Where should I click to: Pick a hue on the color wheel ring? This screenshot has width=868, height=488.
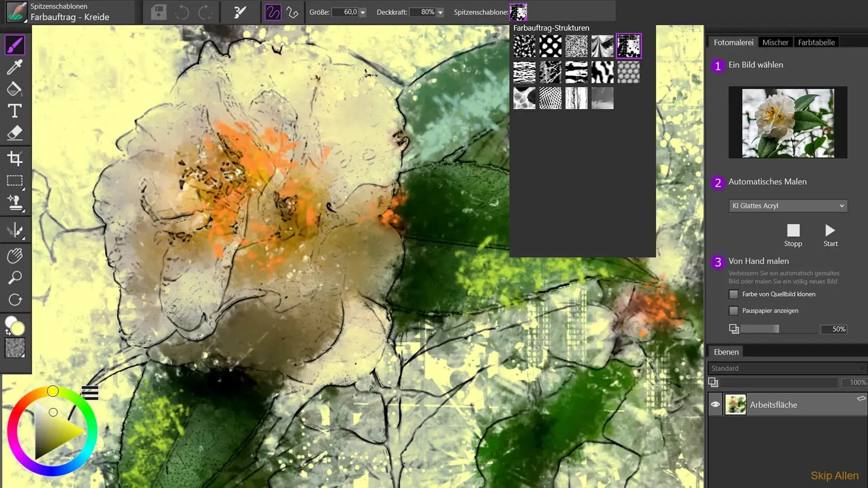52,391
